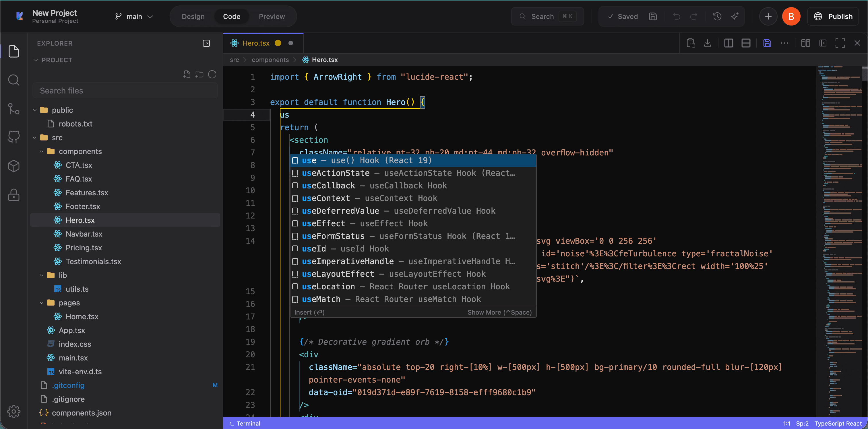Click the download icon in editor toolbar
The width and height of the screenshot is (868, 429).
coord(708,43)
